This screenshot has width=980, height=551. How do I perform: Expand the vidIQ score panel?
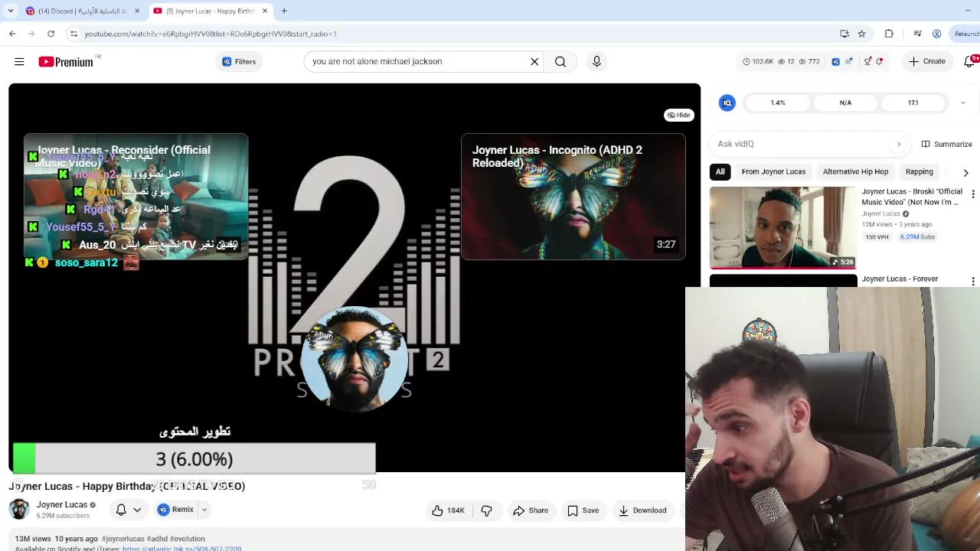click(x=962, y=103)
